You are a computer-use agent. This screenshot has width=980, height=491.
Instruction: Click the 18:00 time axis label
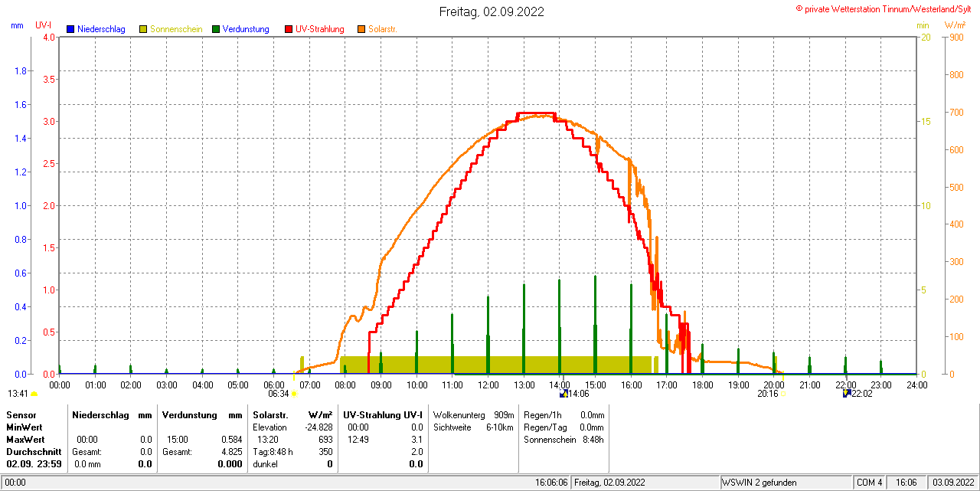tap(703, 385)
